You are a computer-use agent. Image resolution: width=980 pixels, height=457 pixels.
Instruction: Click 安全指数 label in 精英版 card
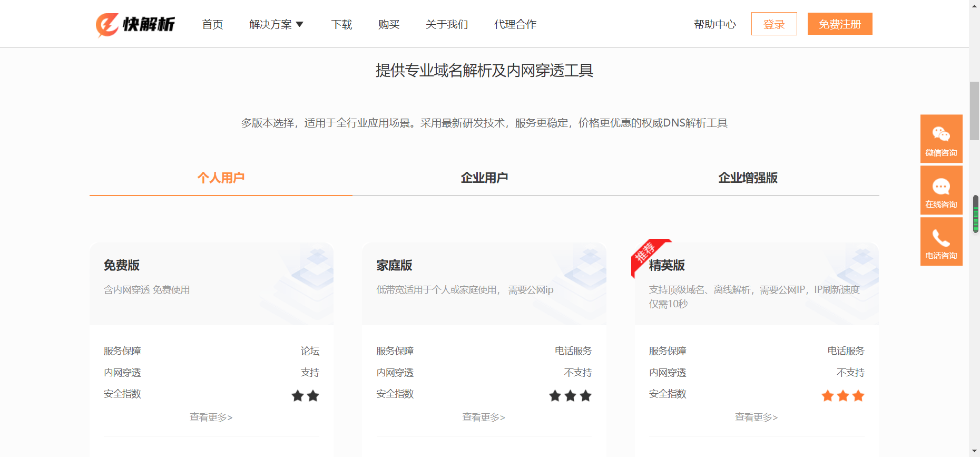coord(668,394)
